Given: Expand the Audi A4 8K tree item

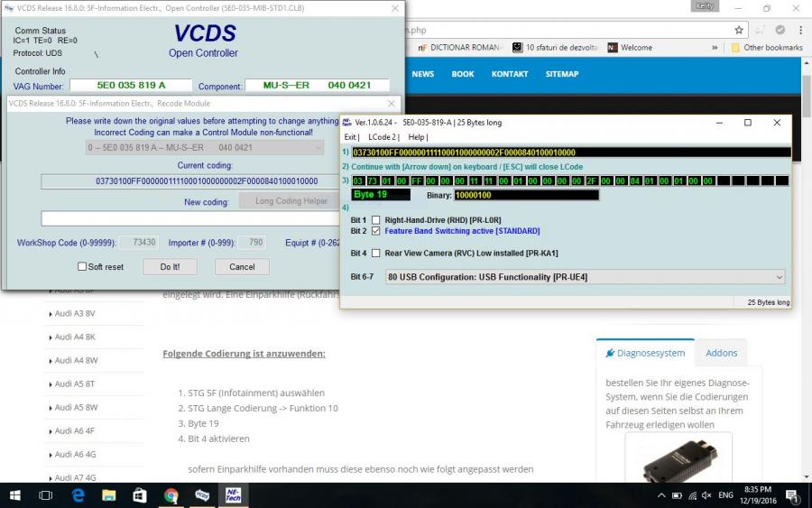Looking at the screenshot, I should click(49, 337).
